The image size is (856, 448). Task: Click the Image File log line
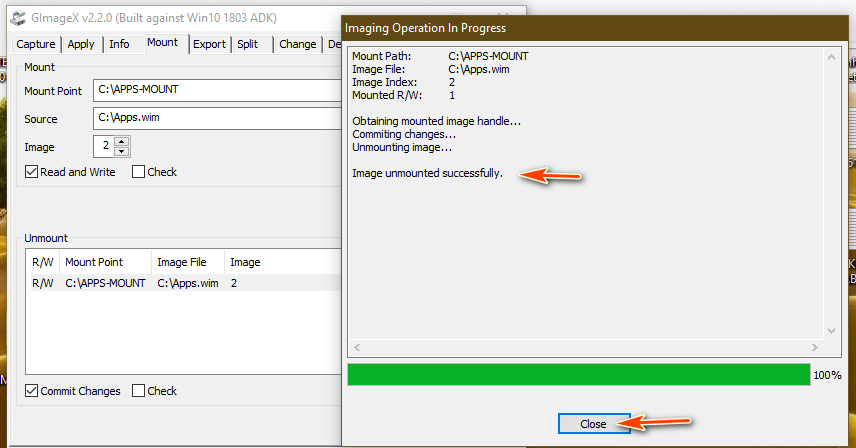point(431,69)
